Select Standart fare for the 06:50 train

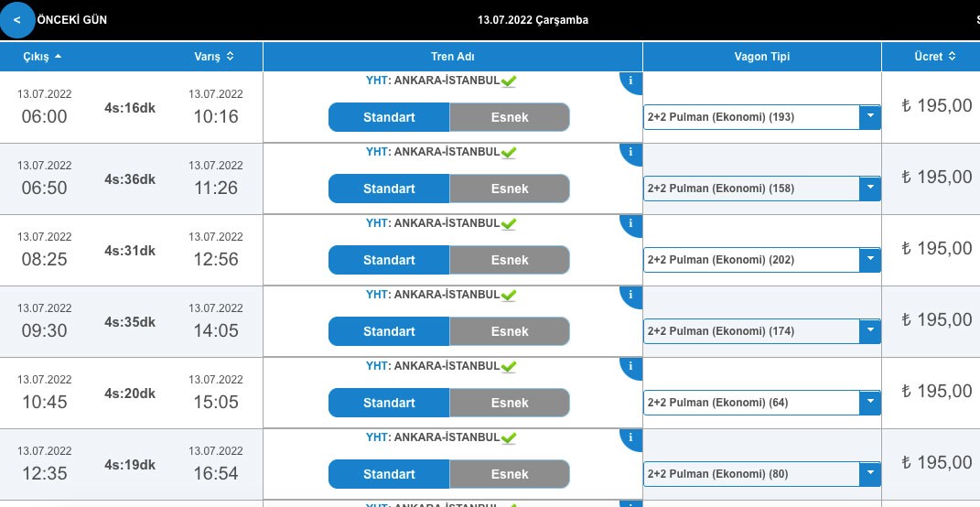(x=389, y=189)
